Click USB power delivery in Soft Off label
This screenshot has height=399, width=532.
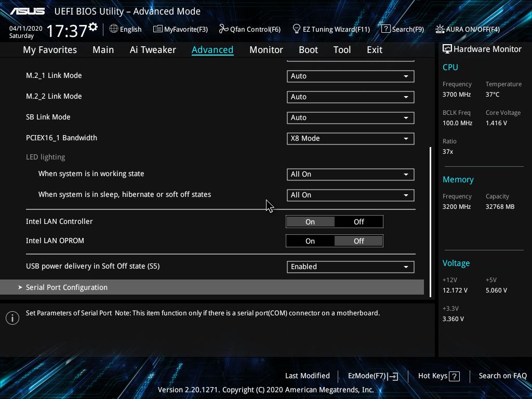pyautogui.click(x=93, y=266)
